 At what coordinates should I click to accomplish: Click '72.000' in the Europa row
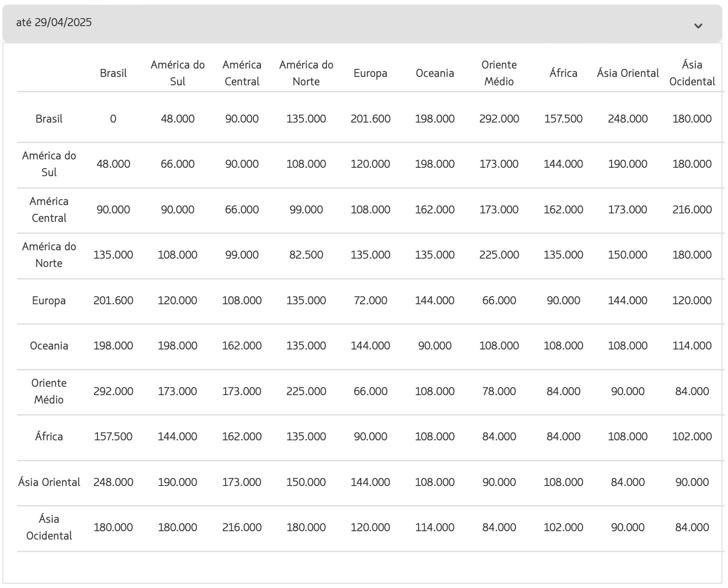(371, 301)
